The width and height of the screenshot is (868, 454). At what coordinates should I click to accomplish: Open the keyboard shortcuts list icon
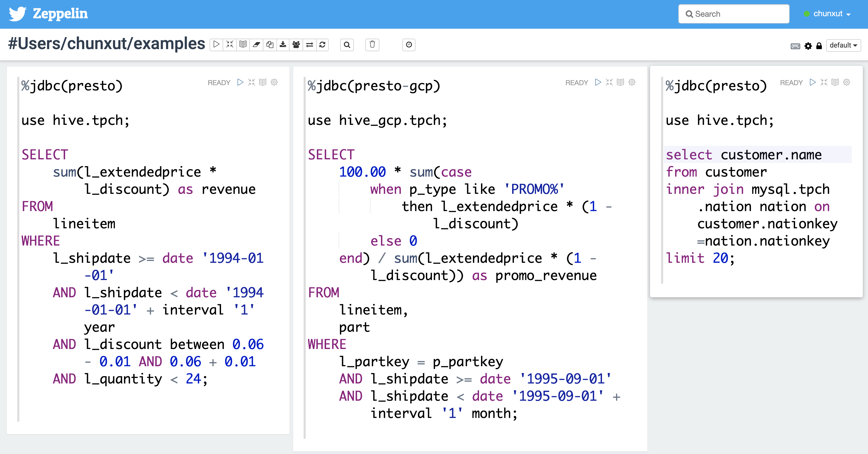coord(795,46)
